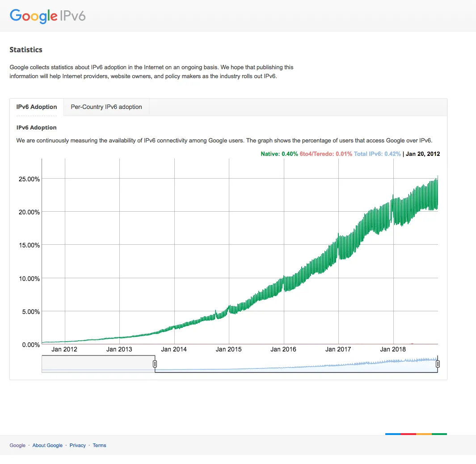Click the Jan 2018 x-axis label
The image size is (476, 464).
[393, 349]
